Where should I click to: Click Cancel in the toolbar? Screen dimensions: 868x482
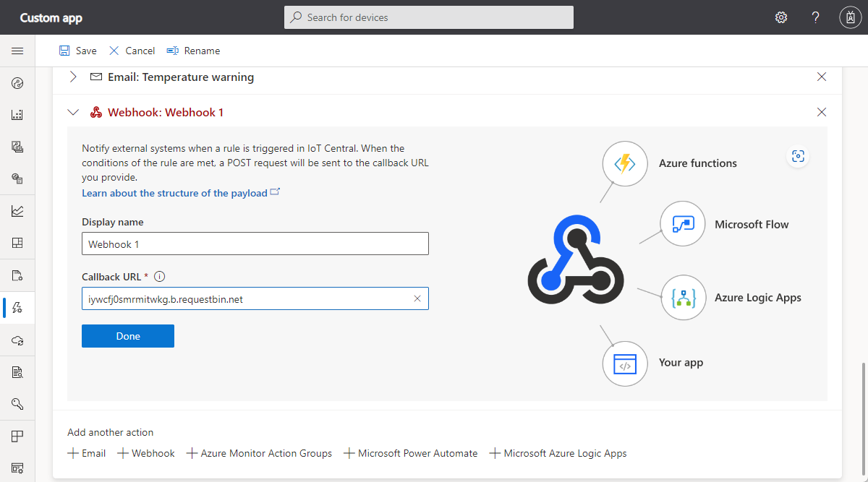[132, 51]
